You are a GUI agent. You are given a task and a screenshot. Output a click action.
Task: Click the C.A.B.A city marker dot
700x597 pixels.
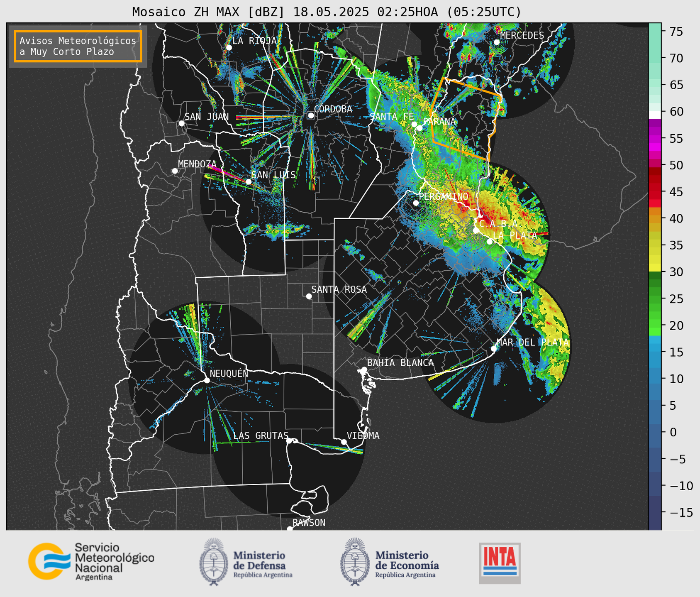tap(476, 230)
